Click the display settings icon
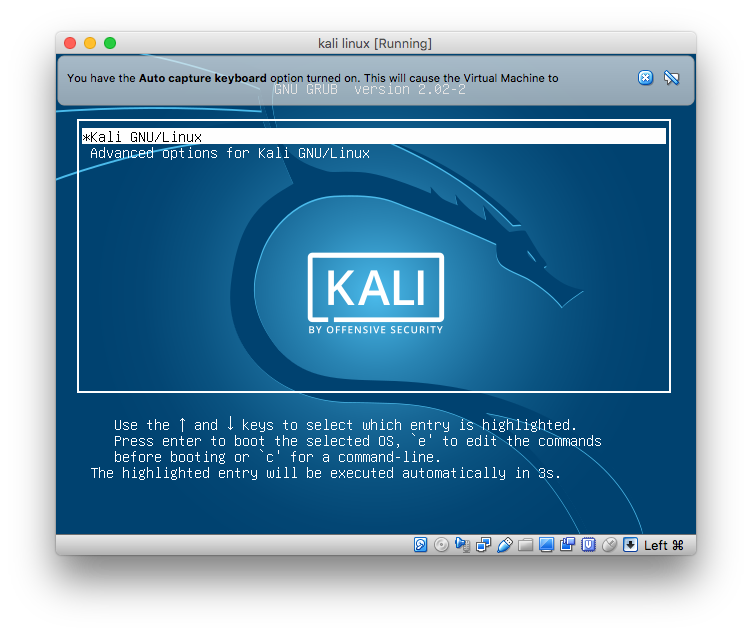 click(546, 545)
